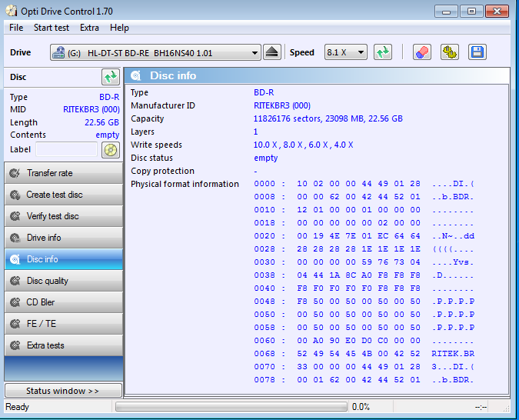The image size is (519, 420).
Task: Click the 0.0% progress value
Action: coord(361,407)
